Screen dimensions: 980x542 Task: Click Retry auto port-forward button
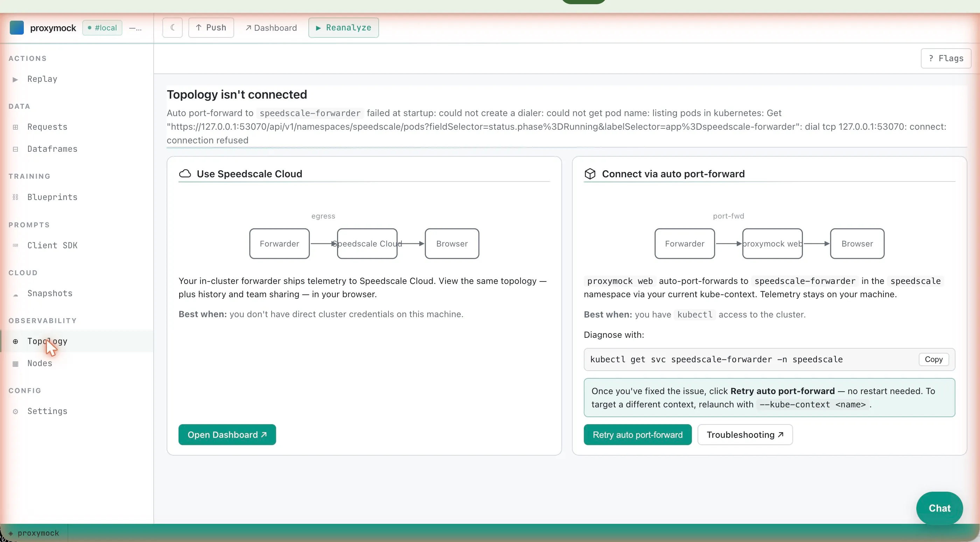pos(638,435)
